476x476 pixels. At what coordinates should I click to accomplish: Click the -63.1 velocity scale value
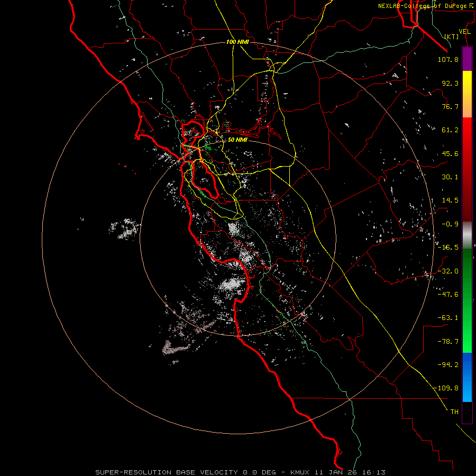448,318
